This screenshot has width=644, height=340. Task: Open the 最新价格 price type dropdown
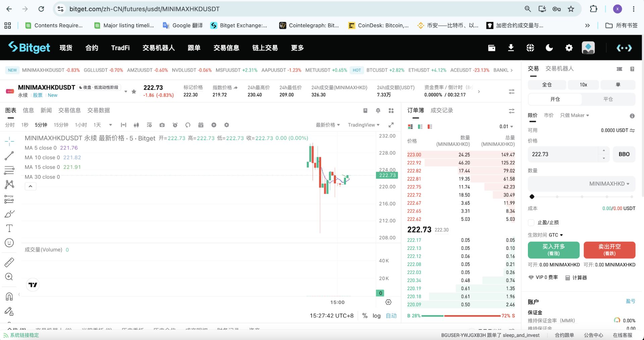pyautogui.click(x=328, y=125)
